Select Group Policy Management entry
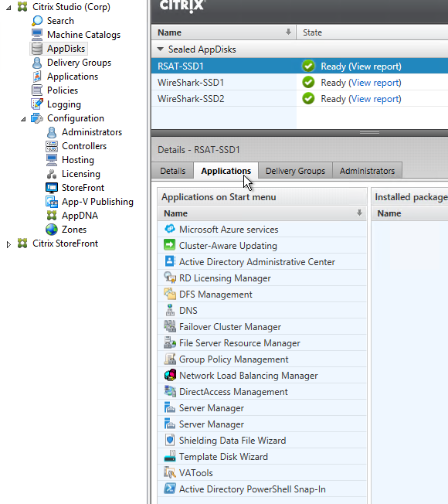This screenshot has width=448, height=504. 262,359
